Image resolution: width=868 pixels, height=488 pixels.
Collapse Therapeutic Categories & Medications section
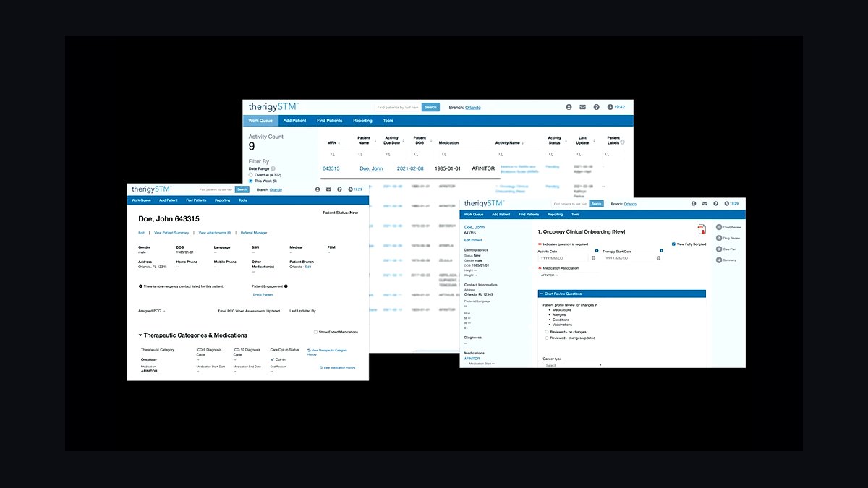(x=140, y=335)
